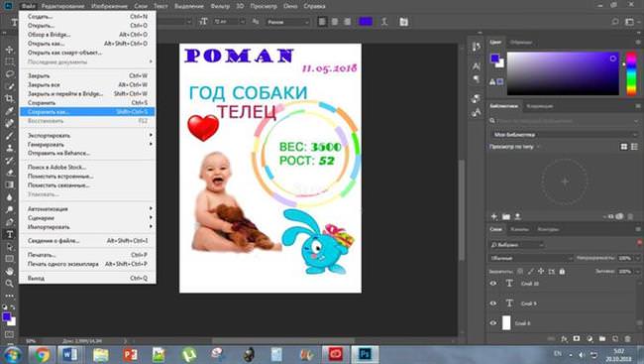644x364 pixels.
Task: Create new group folder icon in Layers
Action: tap(602, 339)
